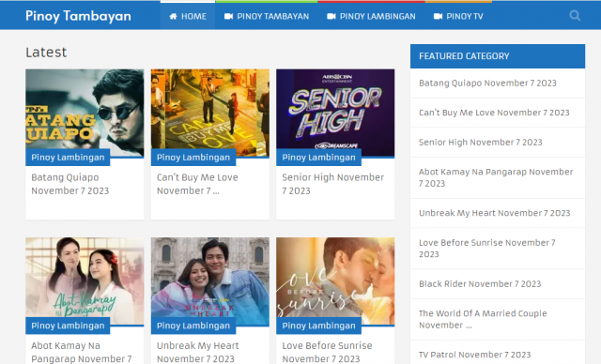Click Pinoy Lambingan tag on Abot Kamay card
The image size is (601, 364).
pos(68,326)
